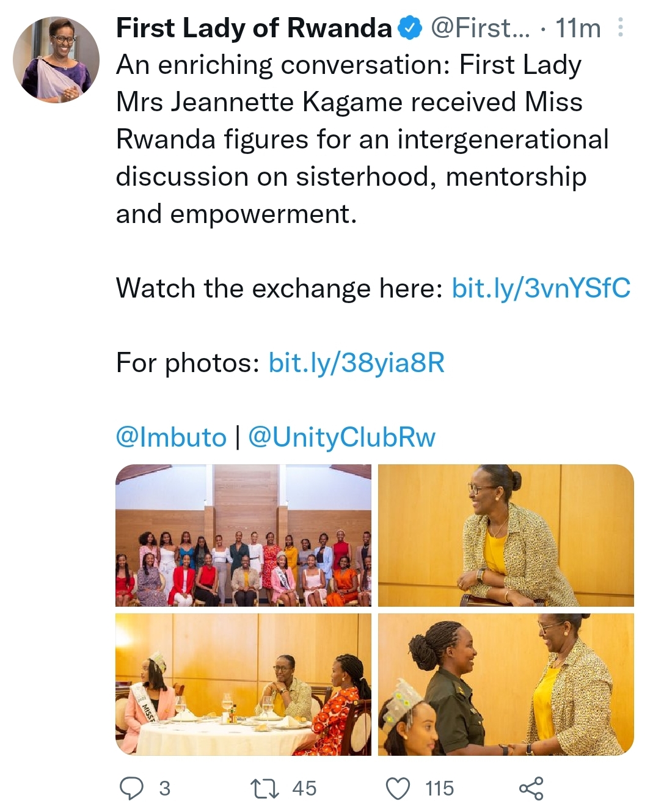The width and height of the screenshot is (653, 812).
Task: Open the bit.ly/3vnYSfC video link
Action: (541, 288)
